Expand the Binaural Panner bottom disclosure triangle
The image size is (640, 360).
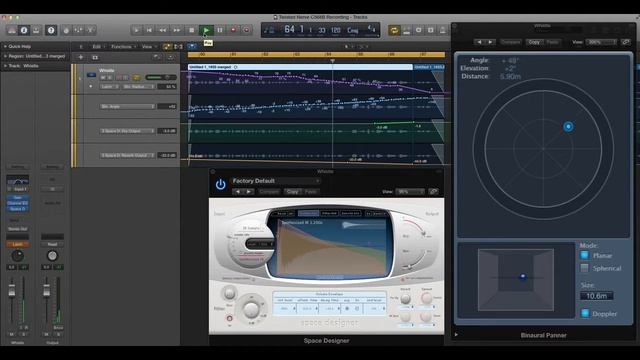pos(456,335)
